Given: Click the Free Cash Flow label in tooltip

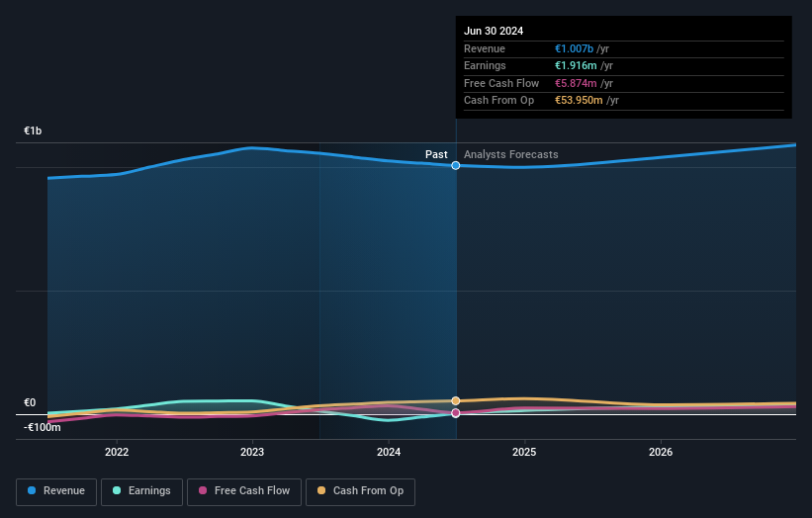Looking at the screenshot, I should pos(501,83).
